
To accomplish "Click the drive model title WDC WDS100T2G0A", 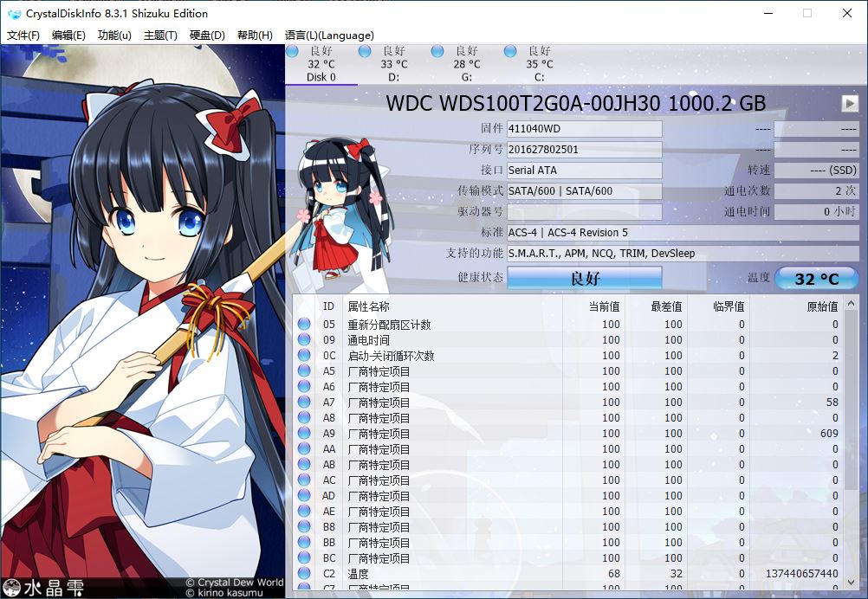I will click(x=576, y=103).
